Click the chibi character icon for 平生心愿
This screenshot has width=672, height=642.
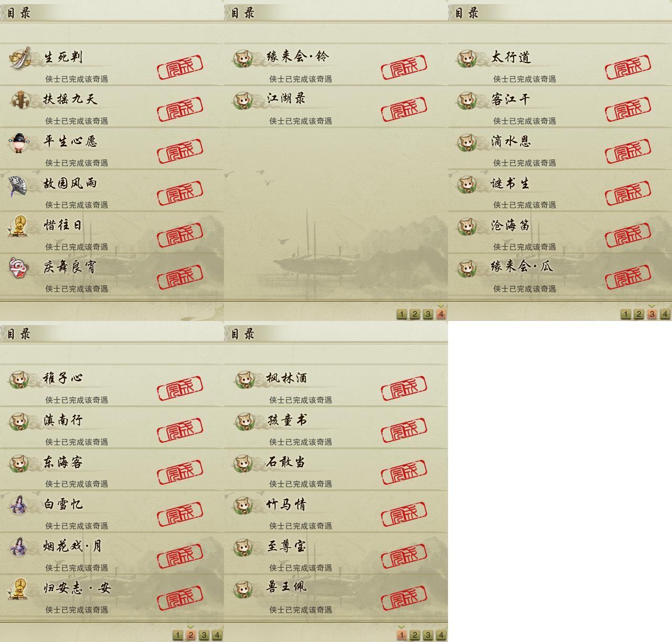tap(20, 142)
